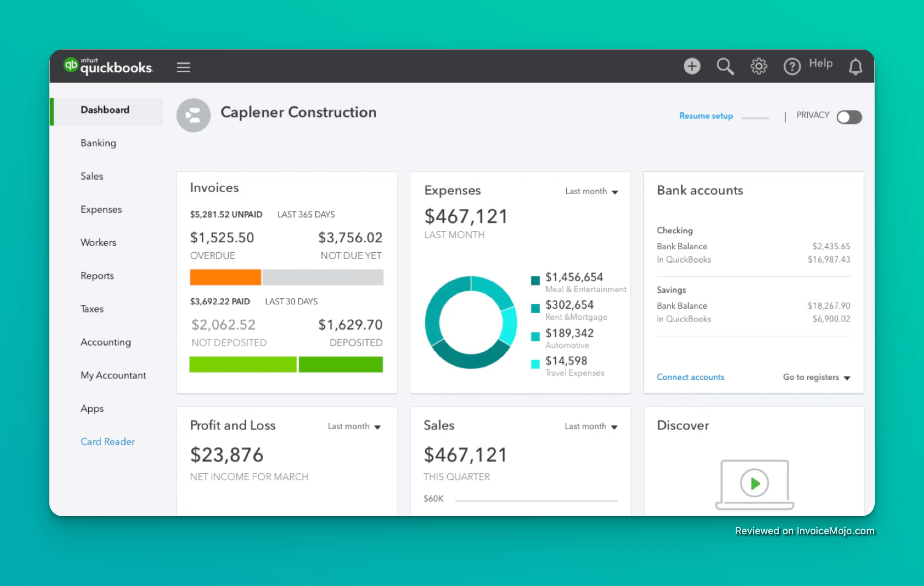Open the Banking section
This screenshot has height=586, width=924.
point(98,143)
